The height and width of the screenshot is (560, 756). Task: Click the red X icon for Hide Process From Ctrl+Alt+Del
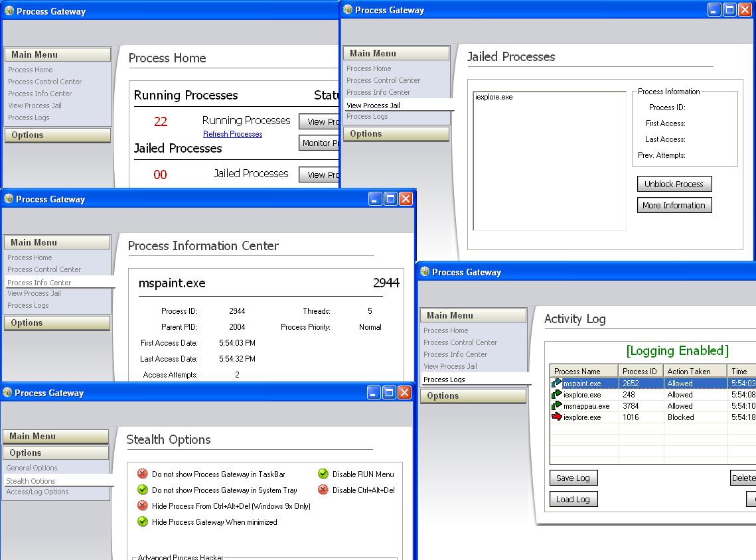[143, 506]
